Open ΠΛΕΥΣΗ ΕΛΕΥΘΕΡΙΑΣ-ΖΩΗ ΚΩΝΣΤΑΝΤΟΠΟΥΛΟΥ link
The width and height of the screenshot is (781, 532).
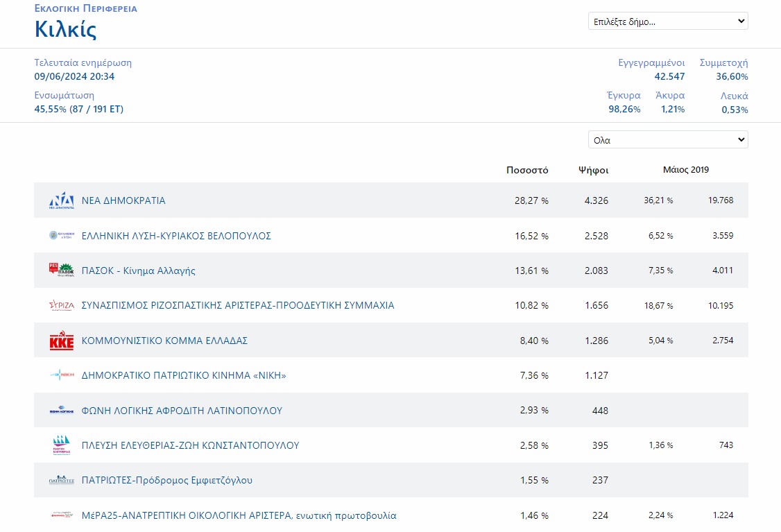click(190, 445)
